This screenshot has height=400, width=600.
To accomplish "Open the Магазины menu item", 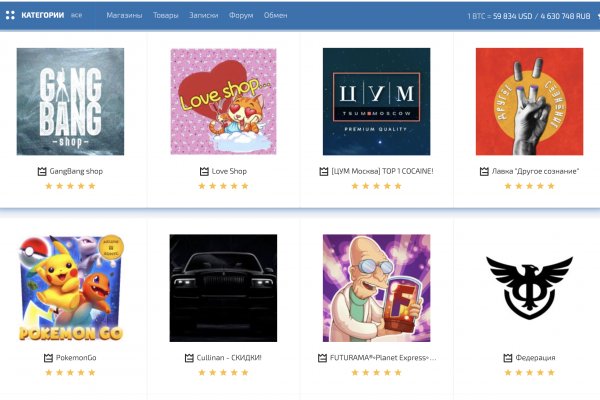I will tap(124, 16).
